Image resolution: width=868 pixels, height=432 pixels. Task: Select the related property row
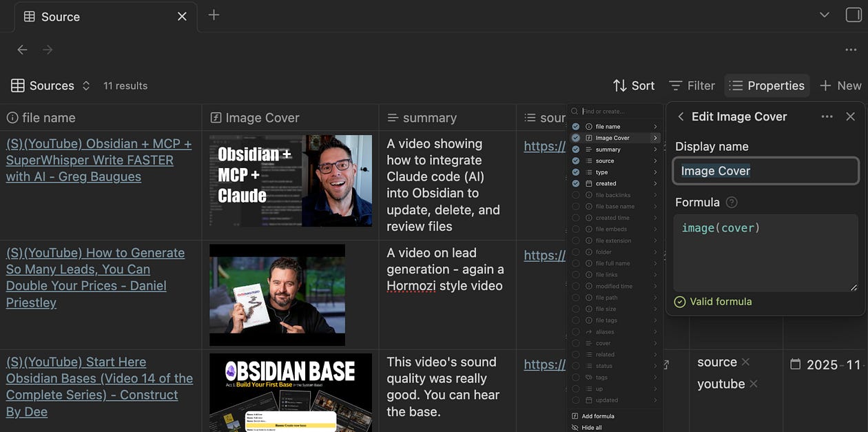coord(615,355)
